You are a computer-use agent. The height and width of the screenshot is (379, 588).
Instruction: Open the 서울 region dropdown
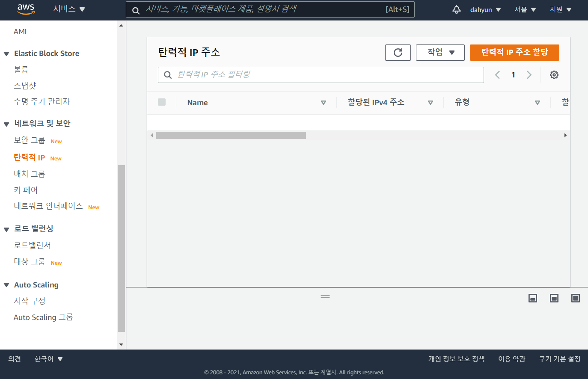click(525, 9)
